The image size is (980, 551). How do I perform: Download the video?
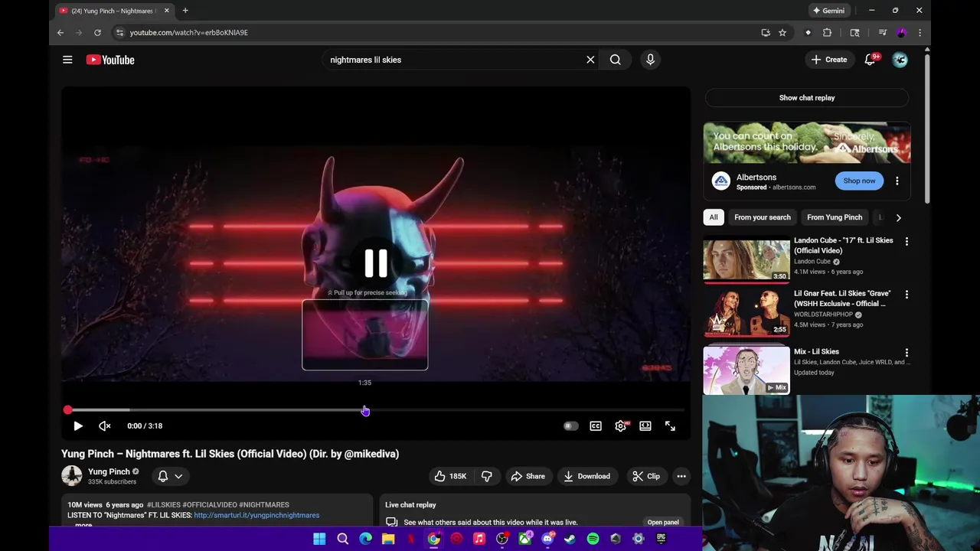(587, 476)
